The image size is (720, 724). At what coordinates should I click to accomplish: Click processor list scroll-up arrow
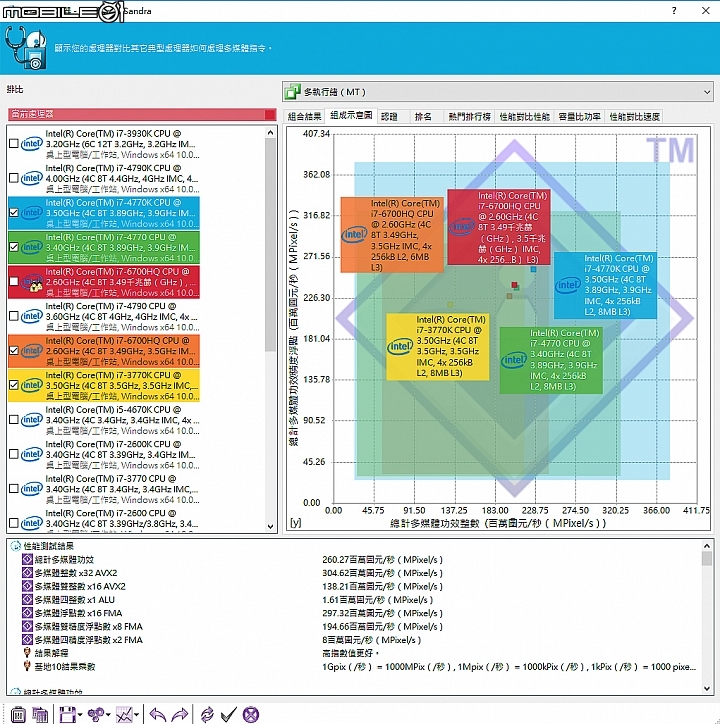[271, 133]
